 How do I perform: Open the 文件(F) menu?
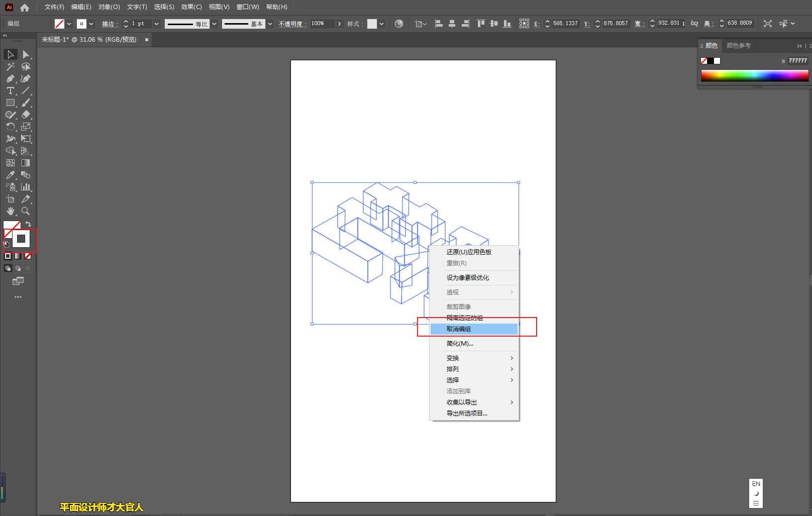click(x=54, y=7)
